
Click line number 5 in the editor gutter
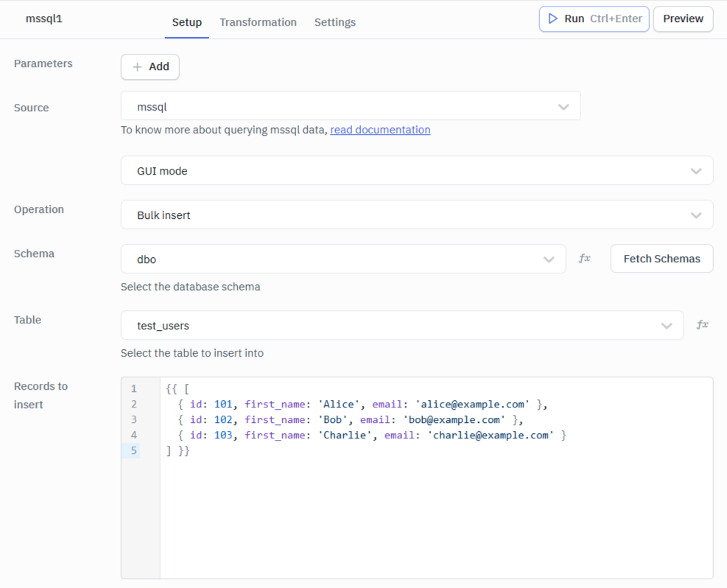(133, 450)
